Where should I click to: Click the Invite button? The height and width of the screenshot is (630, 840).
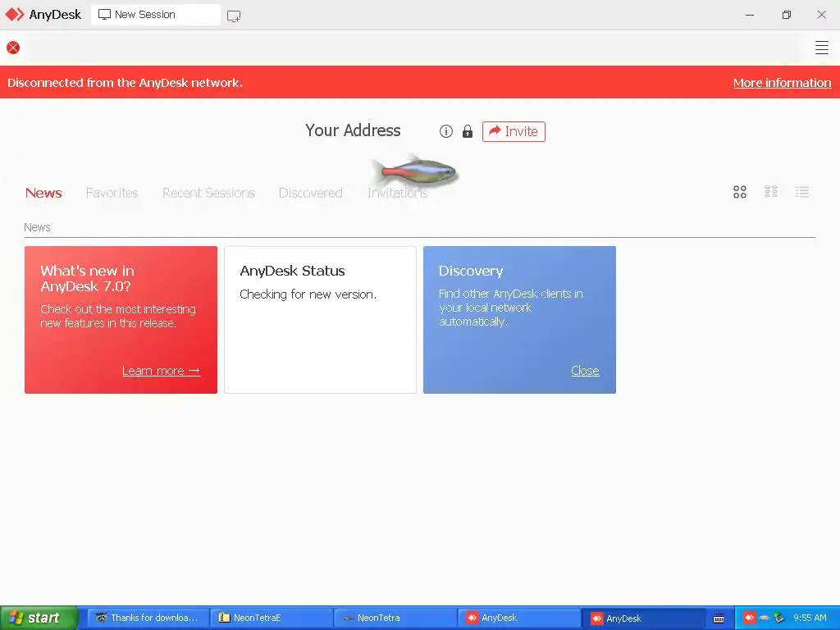pos(514,131)
